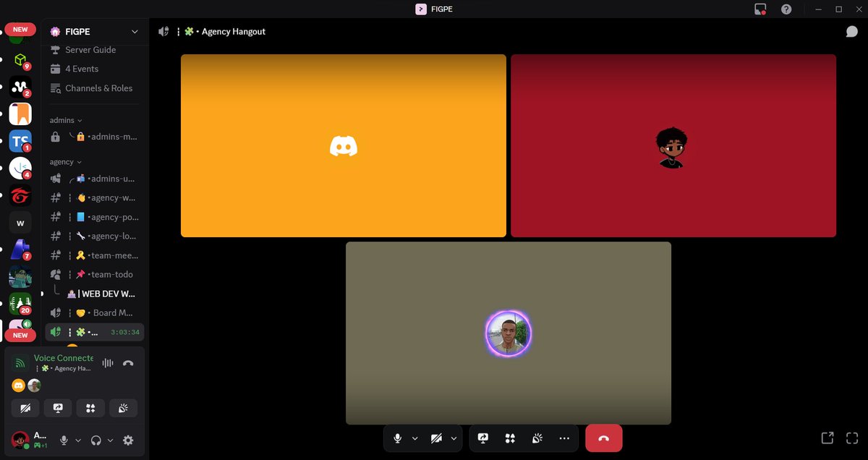Open the chat icon in top right
Viewport: 868px width, 460px height.
coord(851,31)
